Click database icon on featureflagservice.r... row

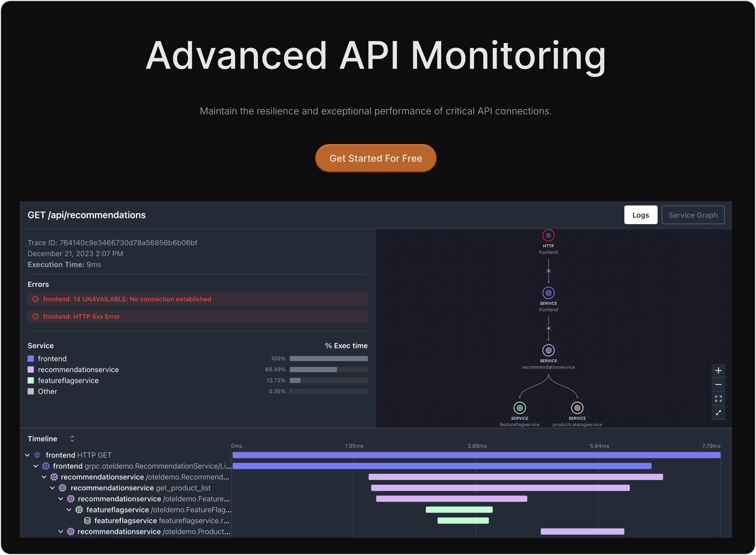click(87, 521)
